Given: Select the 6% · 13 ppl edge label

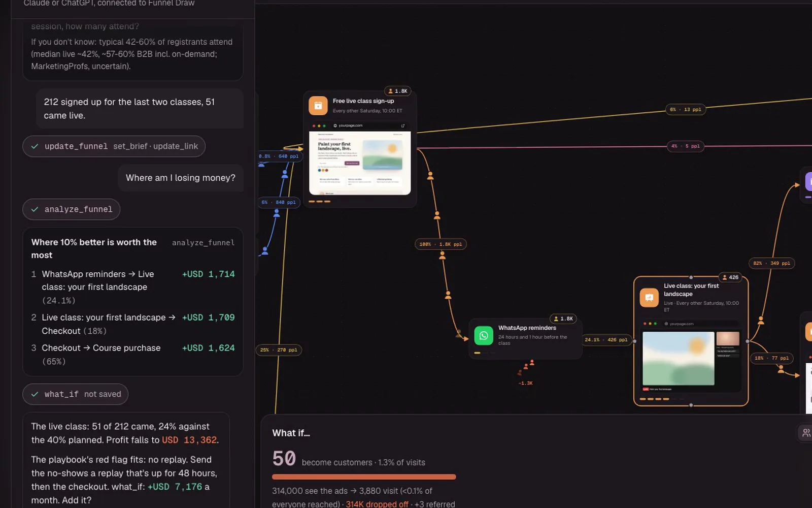Looking at the screenshot, I should click(x=686, y=109).
